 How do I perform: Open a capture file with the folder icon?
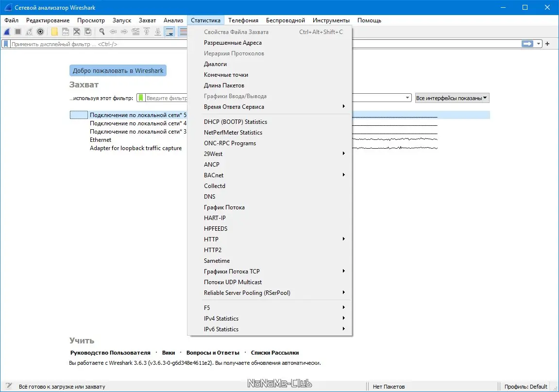coord(54,32)
